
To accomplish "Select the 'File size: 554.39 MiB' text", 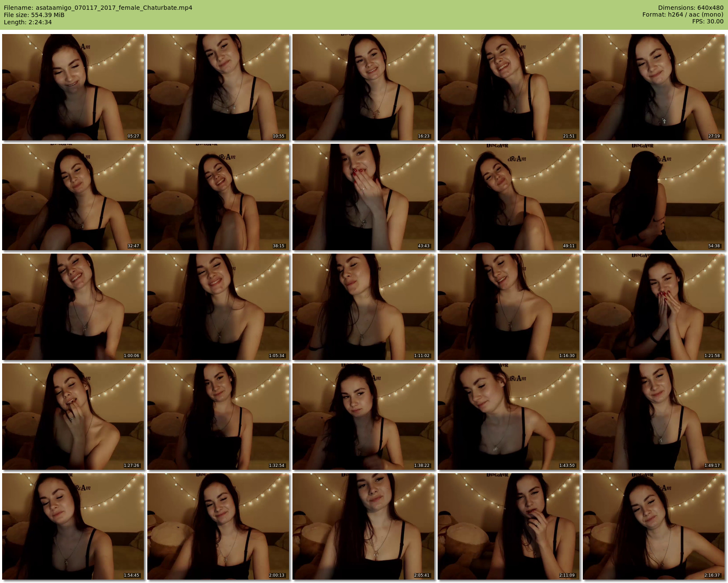I will point(34,15).
